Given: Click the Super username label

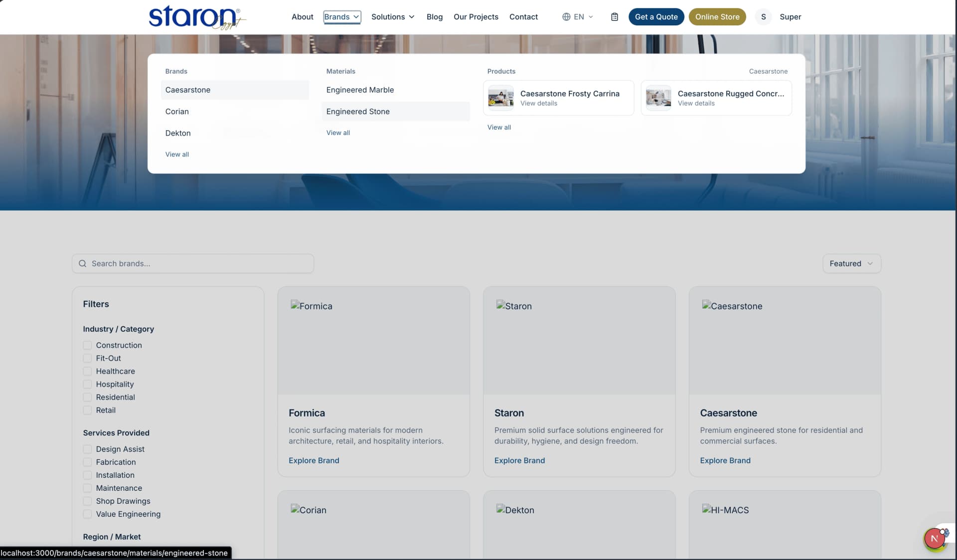Looking at the screenshot, I should click(x=790, y=17).
